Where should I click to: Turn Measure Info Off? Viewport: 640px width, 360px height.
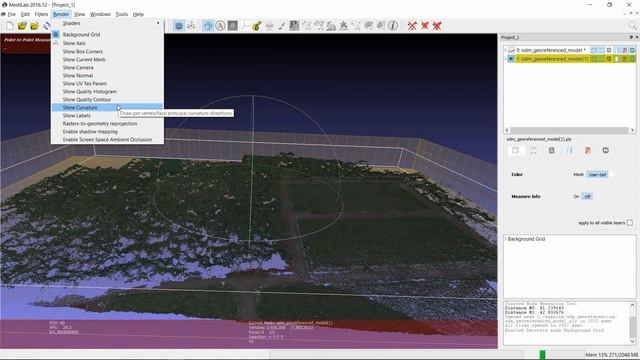[587, 196]
